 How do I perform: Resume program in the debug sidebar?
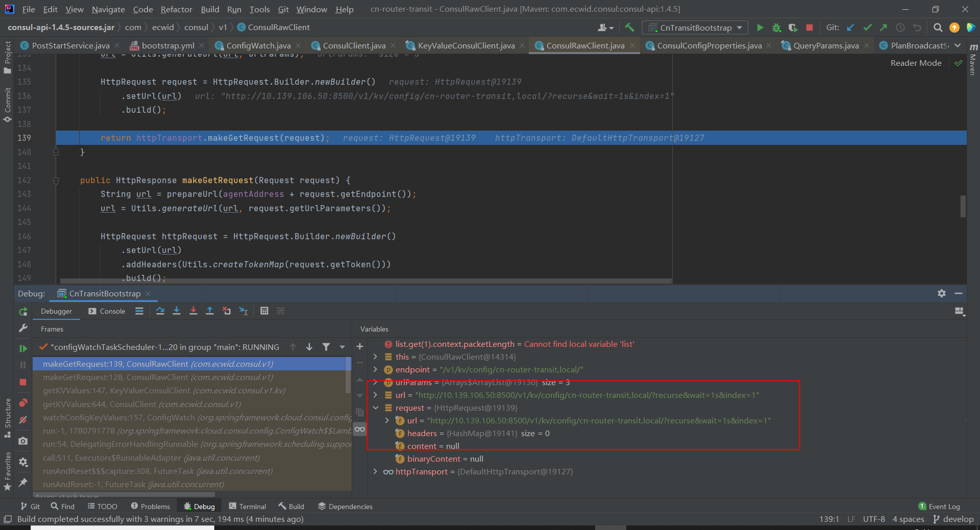click(23, 348)
